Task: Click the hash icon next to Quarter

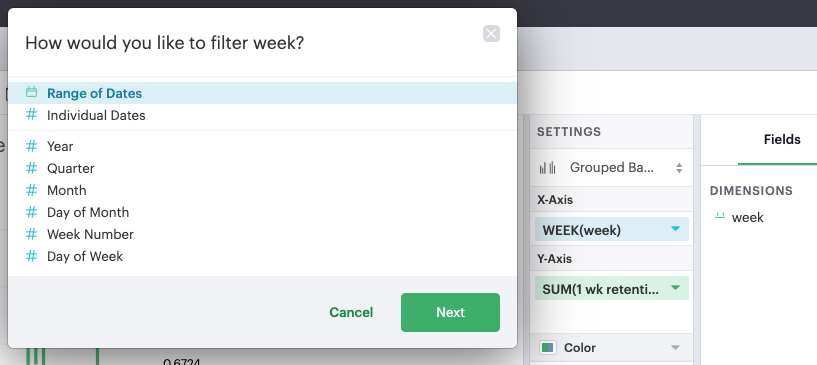Action: pyautogui.click(x=31, y=168)
